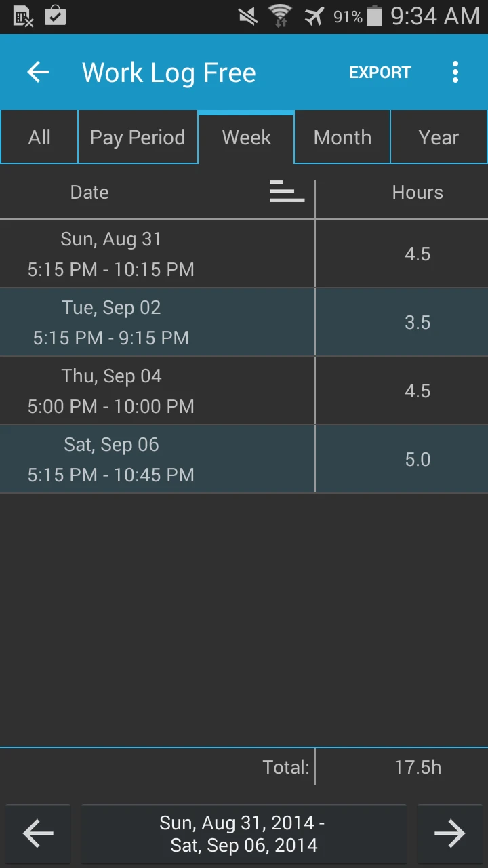Tap the back arrow in the header
Image resolution: width=488 pixels, height=868 pixels.
coord(38,72)
